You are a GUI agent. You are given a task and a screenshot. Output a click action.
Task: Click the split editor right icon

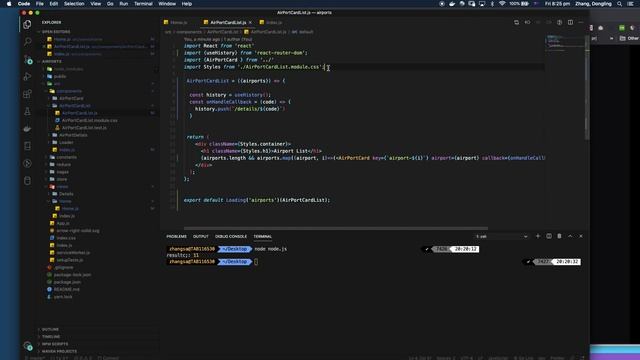click(x=570, y=22)
